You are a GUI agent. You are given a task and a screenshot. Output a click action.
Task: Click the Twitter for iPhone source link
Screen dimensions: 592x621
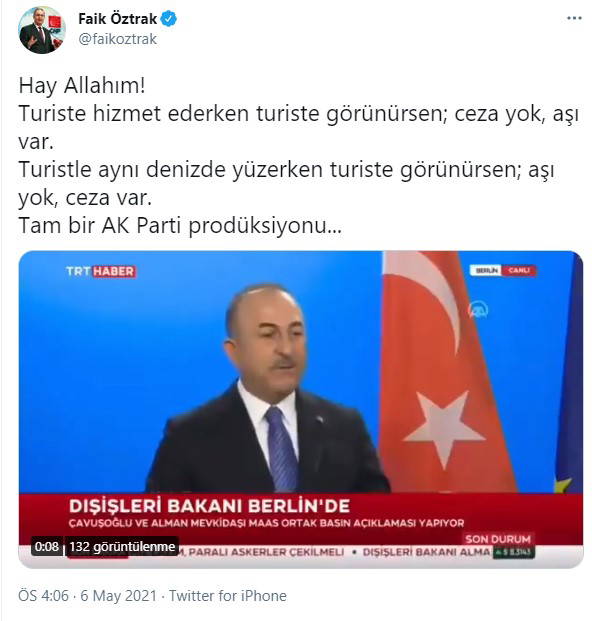click(x=228, y=596)
